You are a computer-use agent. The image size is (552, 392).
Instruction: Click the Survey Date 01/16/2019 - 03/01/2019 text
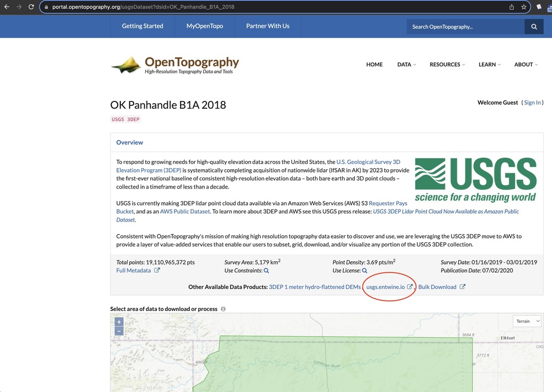[x=489, y=262]
